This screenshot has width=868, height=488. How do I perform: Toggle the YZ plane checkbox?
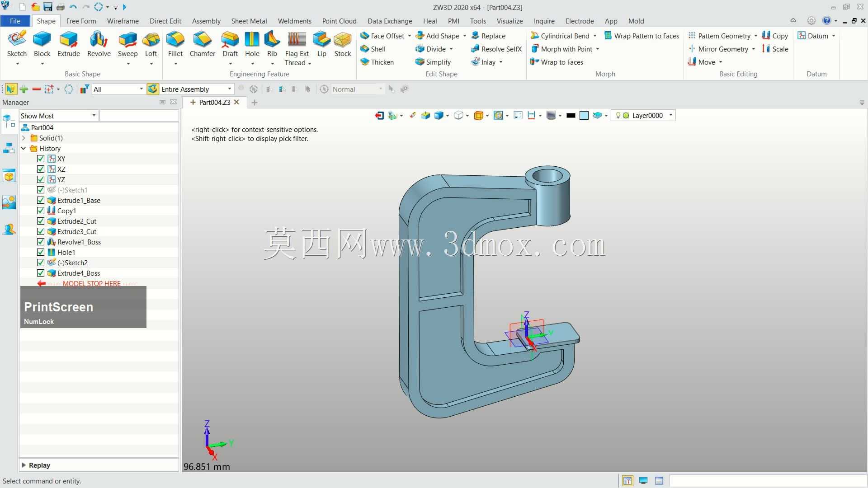(41, 179)
